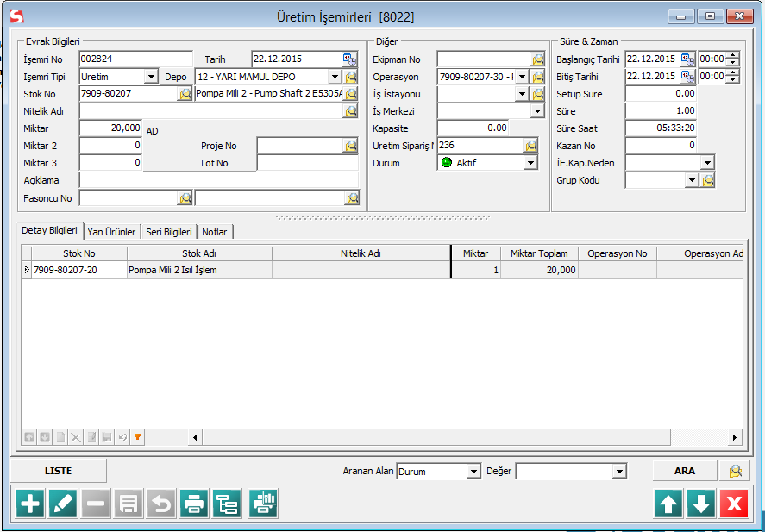
Task: Open the Stok No lookup icon
Action: pos(185,93)
